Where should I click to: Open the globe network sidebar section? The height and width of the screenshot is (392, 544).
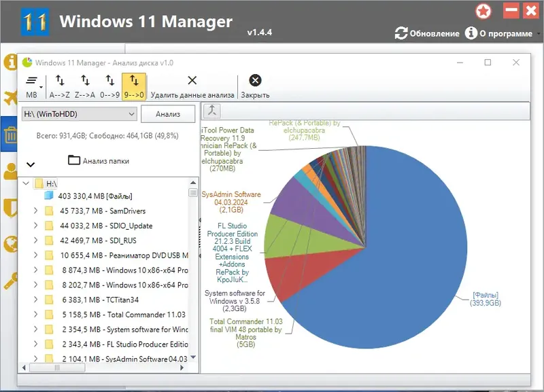[x=11, y=244]
